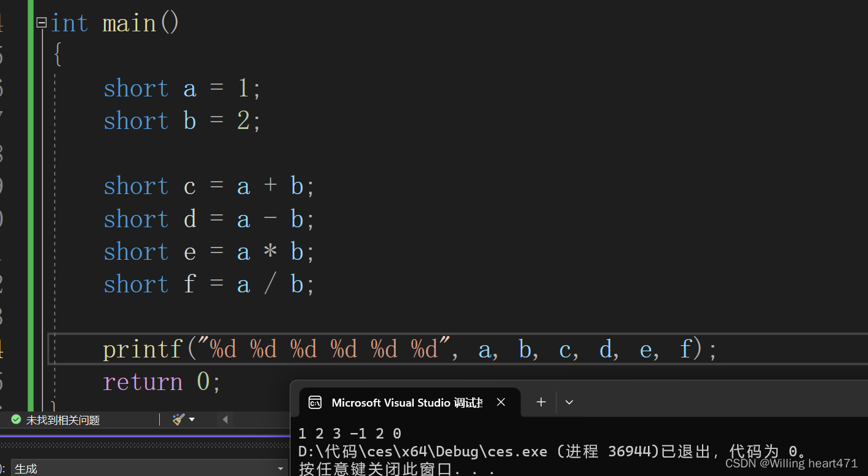The width and height of the screenshot is (868, 476).
Task: Close the 调试控制台 terminal tab
Action: 500,402
